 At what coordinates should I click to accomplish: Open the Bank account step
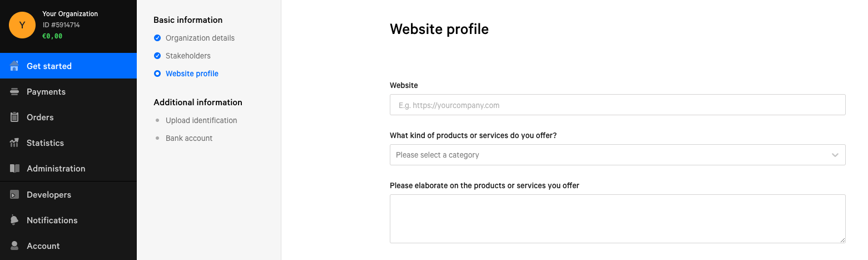click(189, 138)
